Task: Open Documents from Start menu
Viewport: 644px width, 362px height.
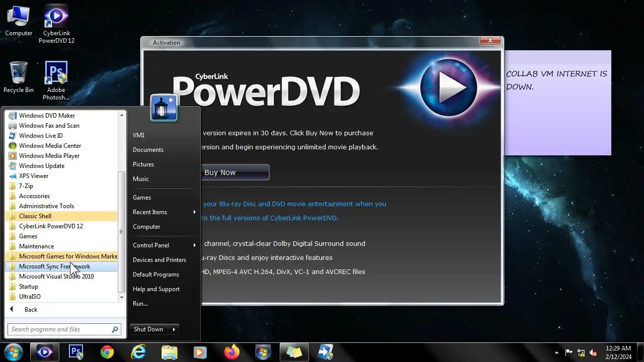Action: point(164,149)
